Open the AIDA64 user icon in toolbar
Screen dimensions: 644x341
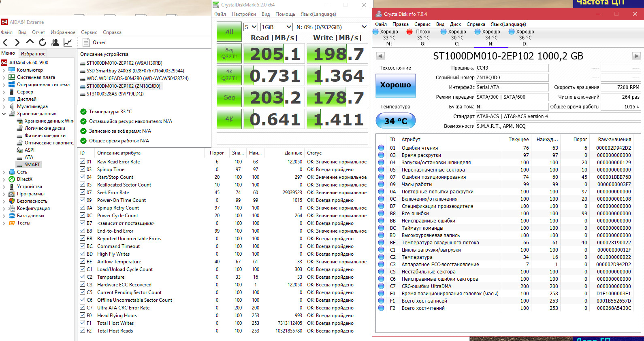click(x=55, y=42)
